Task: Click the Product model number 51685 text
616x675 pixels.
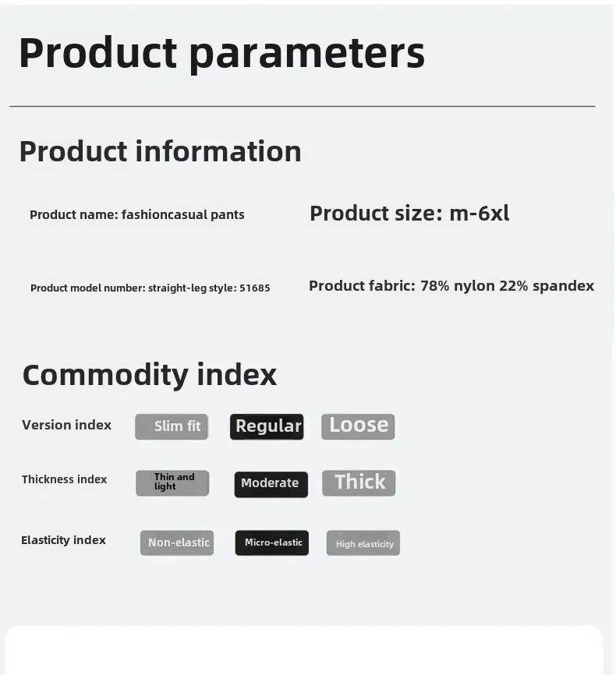Action: click(x=150, y=288)
